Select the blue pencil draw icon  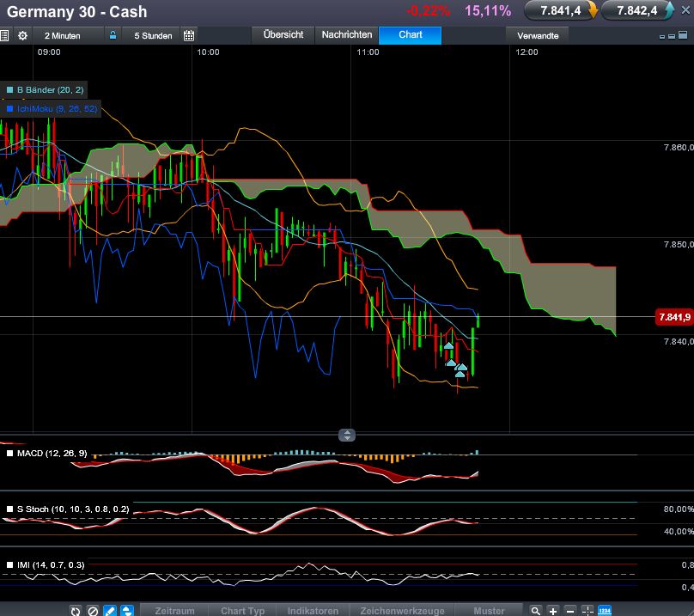[110, 611]
